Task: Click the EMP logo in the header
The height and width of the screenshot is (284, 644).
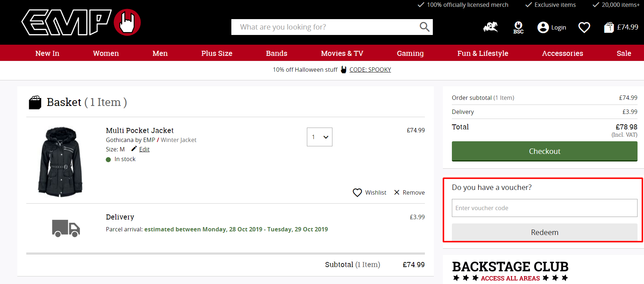Action: tap(81, 22)
